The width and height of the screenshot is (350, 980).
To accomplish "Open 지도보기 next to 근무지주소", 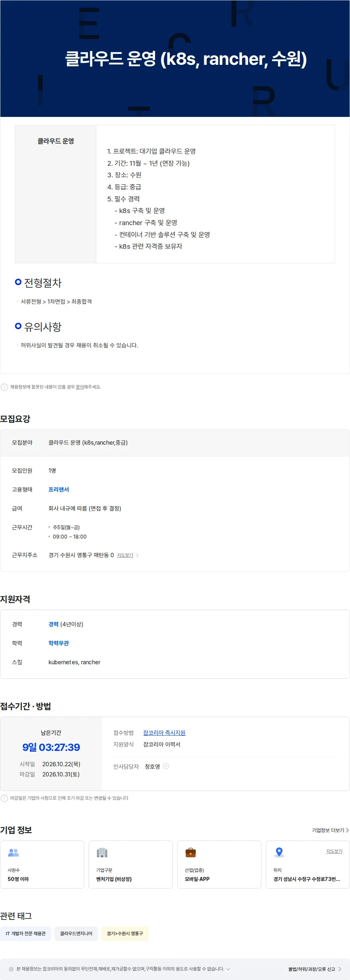I will click(x=125, y=555).
